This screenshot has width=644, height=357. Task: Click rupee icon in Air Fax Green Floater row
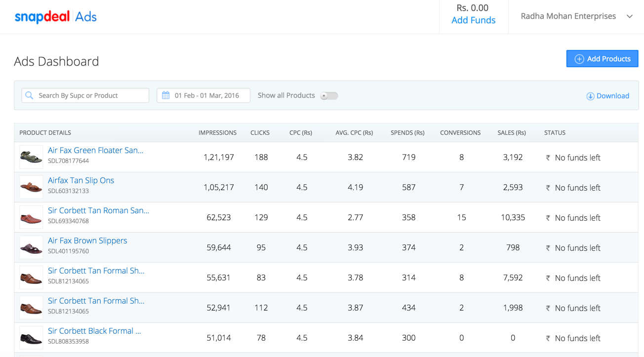(x=548, y=158)
